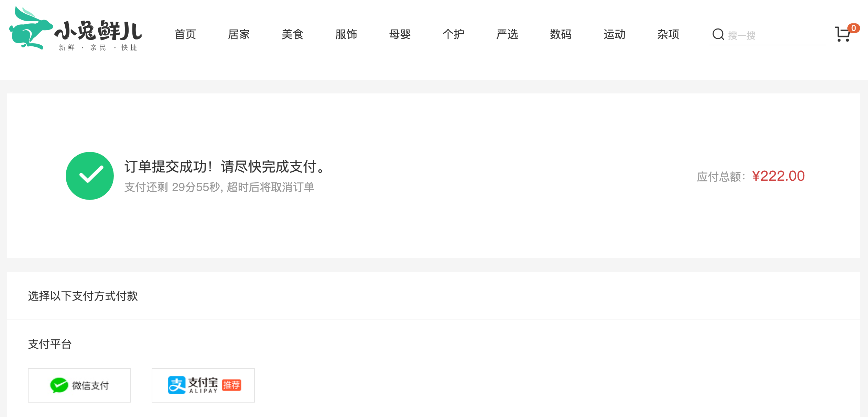Select the 杂项 menu item

tap(668, 34)
